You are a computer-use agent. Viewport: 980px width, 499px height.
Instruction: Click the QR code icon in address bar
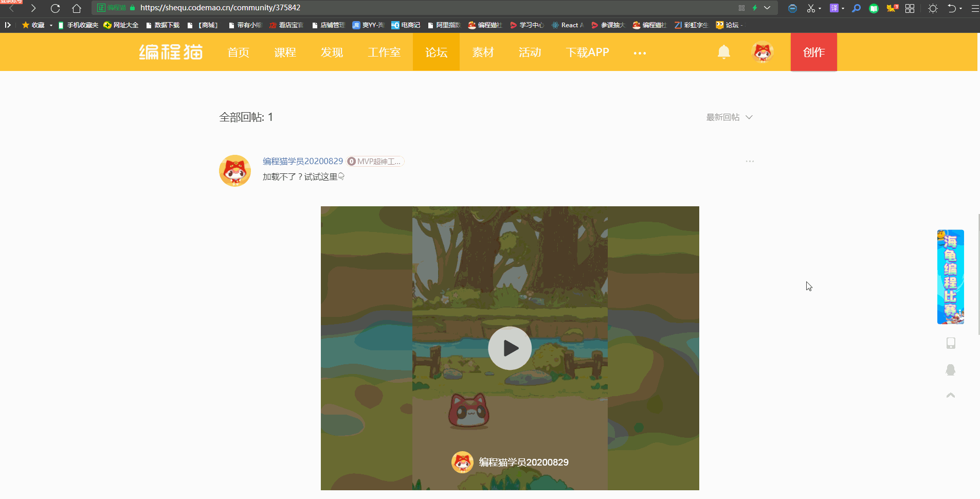click(741, 8)
